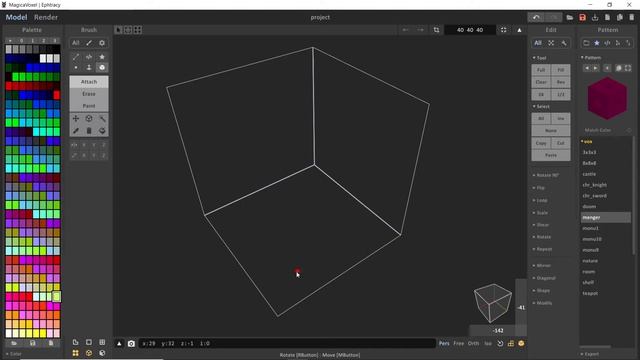The width and height of the screenshot is (640, 360).
Task: Select the Pattern star brush mode
Action: (x=102, y=57)
